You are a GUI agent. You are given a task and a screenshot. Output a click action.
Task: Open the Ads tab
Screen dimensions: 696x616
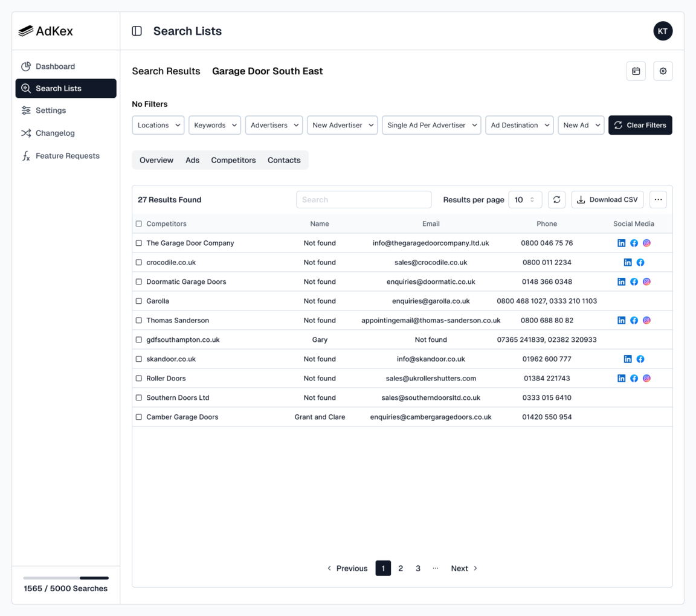[192, 160]
